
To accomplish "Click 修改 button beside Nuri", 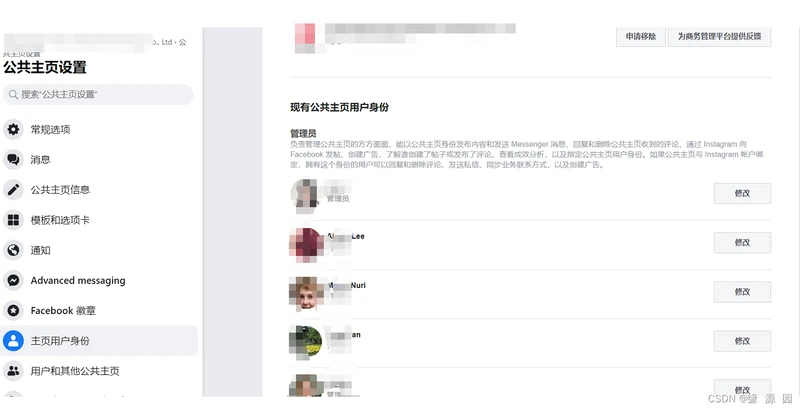I will (x=742, y=292).
